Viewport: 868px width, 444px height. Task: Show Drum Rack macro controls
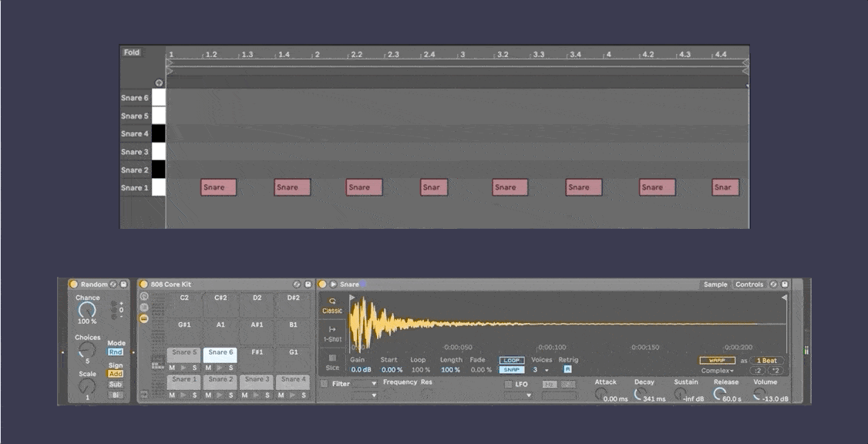pos(144,296)
